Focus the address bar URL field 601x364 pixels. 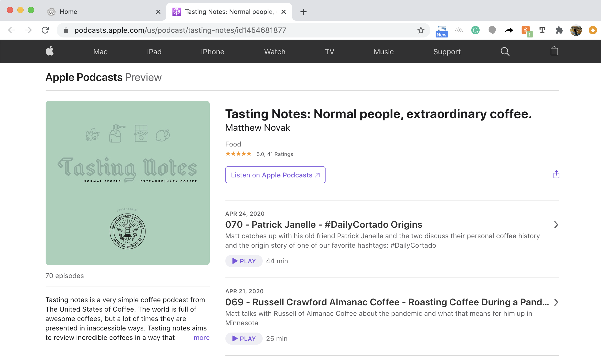(244, 30)
